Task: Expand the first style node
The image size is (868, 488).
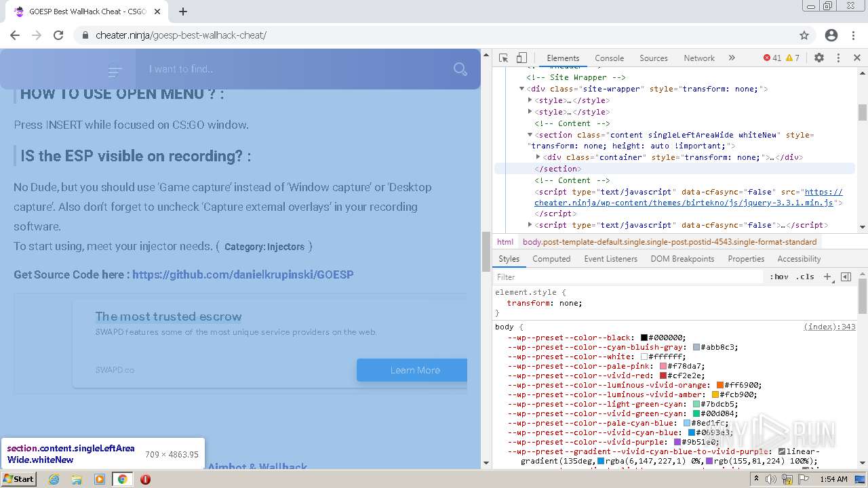Action: (530, 100)
